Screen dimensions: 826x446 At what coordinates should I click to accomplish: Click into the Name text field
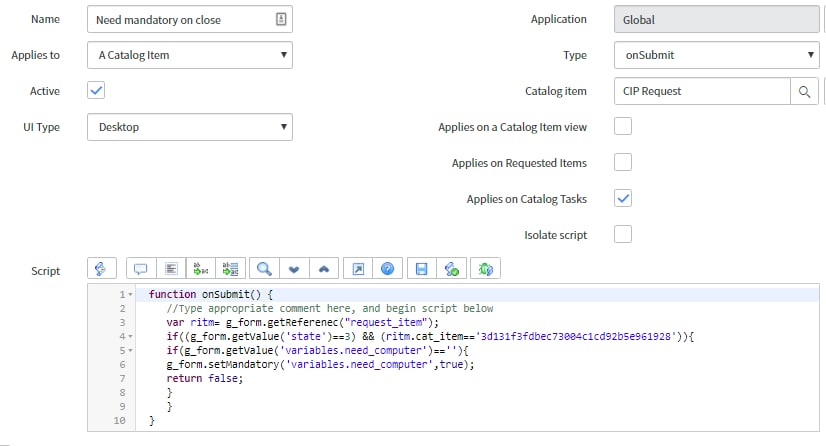click(180, 19)
